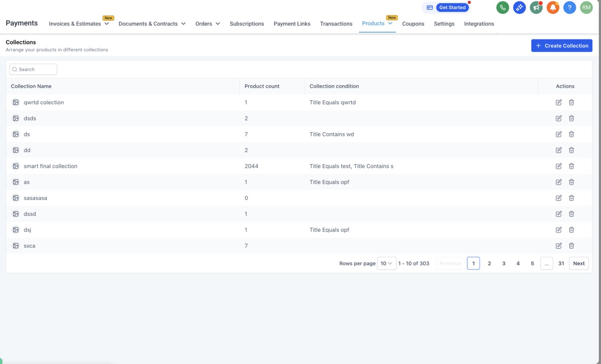This screenshot has height=364, width=601.
Task: Go to page 5
Action: (x=532, y=263)
